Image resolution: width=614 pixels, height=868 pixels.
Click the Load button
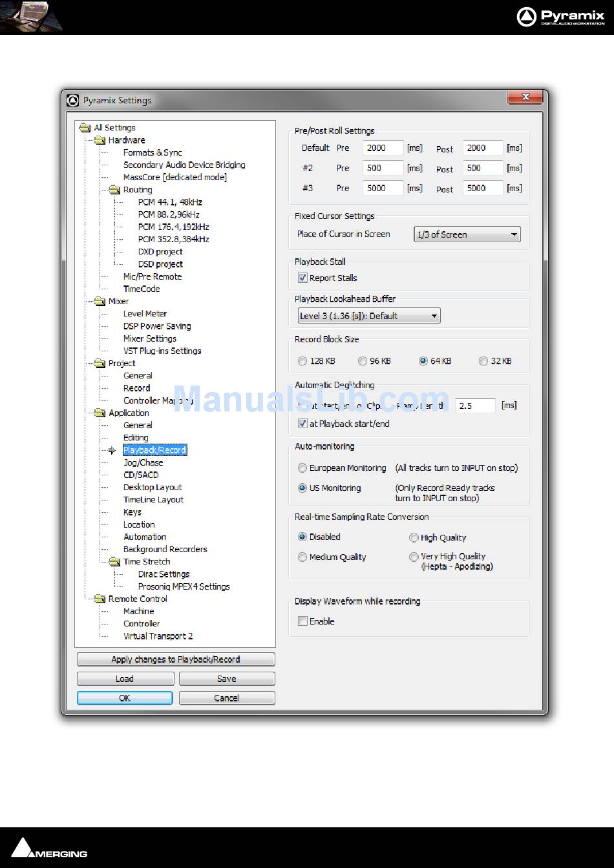(x=125, y=679)
